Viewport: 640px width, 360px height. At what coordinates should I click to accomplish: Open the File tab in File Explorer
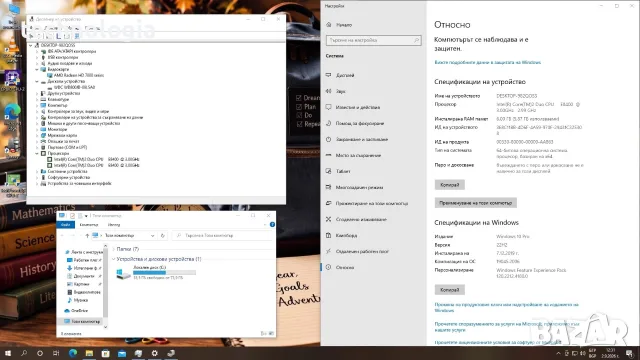pos(65,224)
